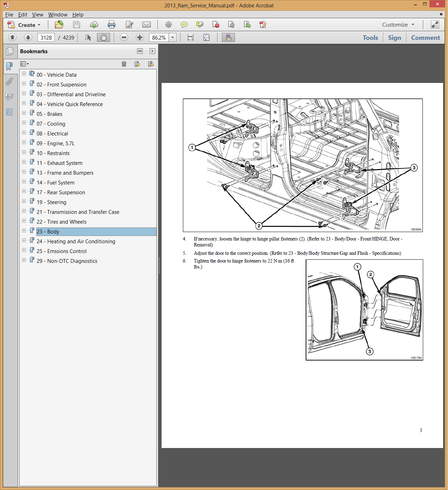Open the Tools pane
The image size is (448, 490).
[x=370, y=37]
